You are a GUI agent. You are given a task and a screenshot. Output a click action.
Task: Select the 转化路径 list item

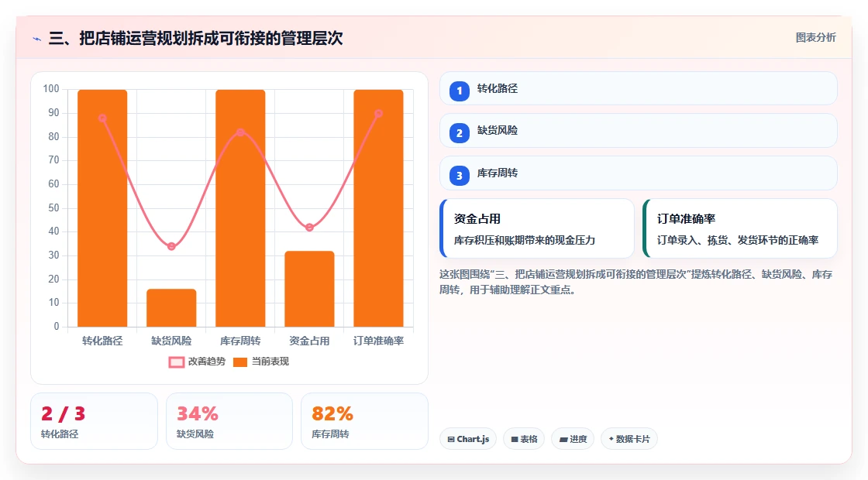pos(639,88)
